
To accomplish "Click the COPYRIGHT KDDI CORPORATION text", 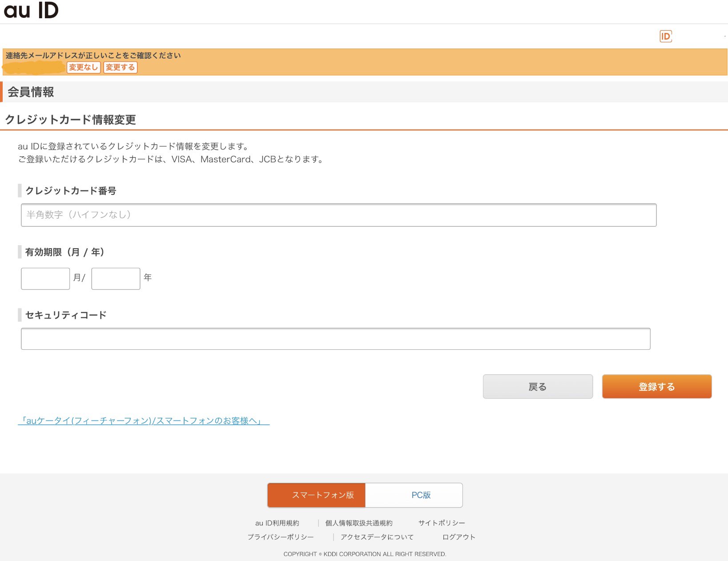I will (365, 554).
